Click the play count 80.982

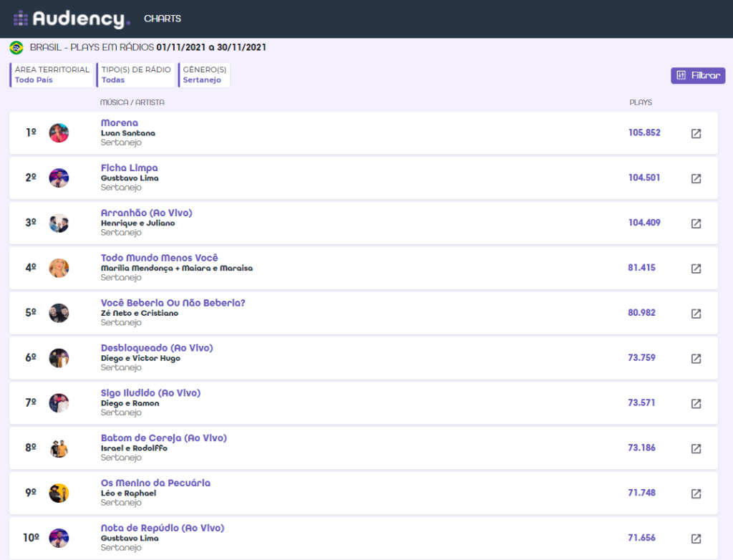[x=641, y=312]
